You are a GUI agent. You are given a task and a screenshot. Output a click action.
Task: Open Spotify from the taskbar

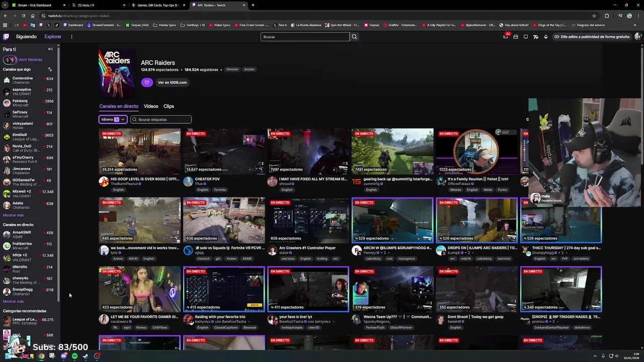pos(74,356)
